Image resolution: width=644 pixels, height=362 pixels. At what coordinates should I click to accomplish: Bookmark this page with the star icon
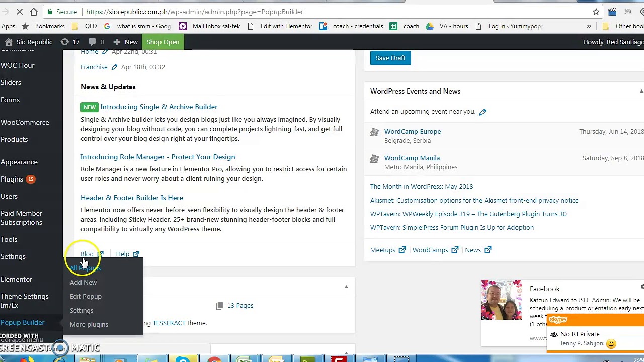596,12
